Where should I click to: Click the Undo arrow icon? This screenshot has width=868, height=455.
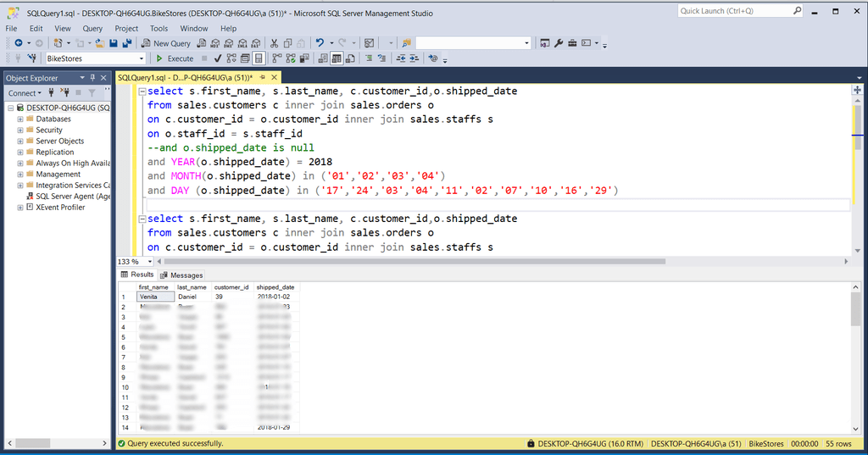pyautogui.click(x=320, y=43)
